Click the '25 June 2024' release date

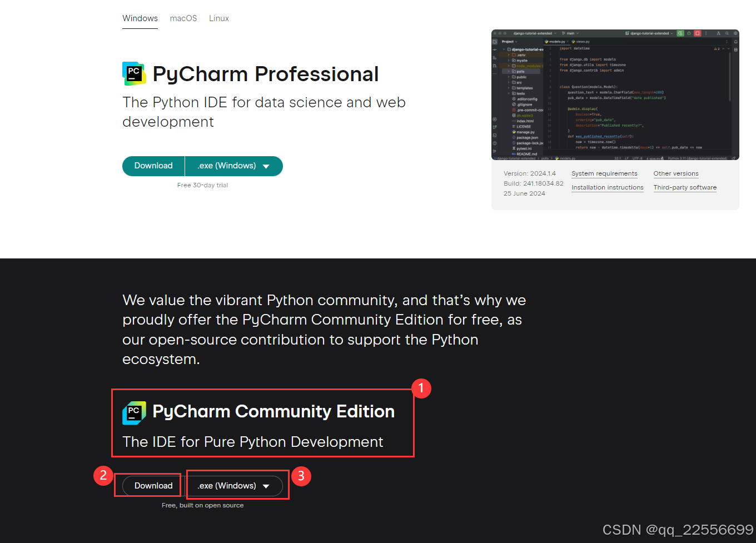524,193
